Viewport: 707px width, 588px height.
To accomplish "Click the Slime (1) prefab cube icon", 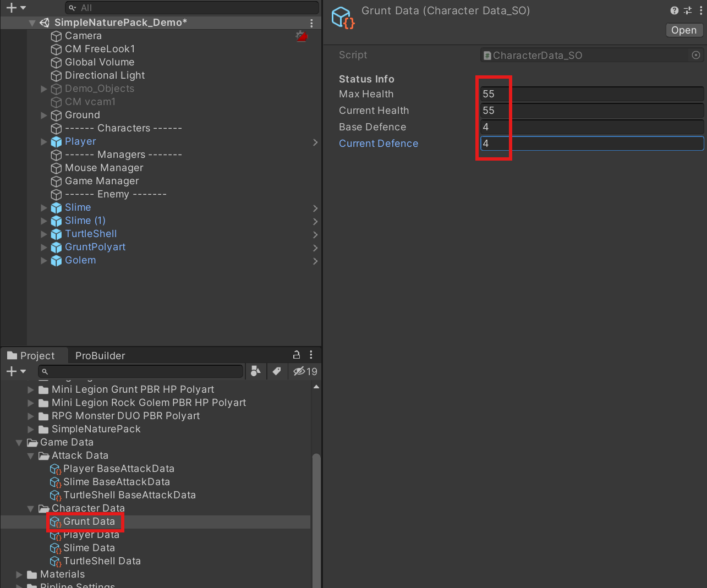I will pos(56,221).
